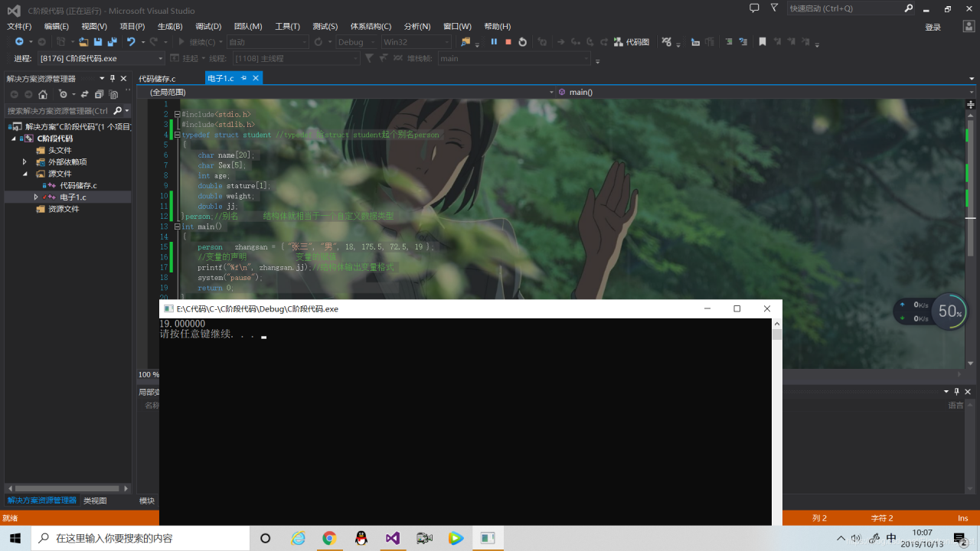Expand the 电子1.c tree node

[x=36, y=197]
